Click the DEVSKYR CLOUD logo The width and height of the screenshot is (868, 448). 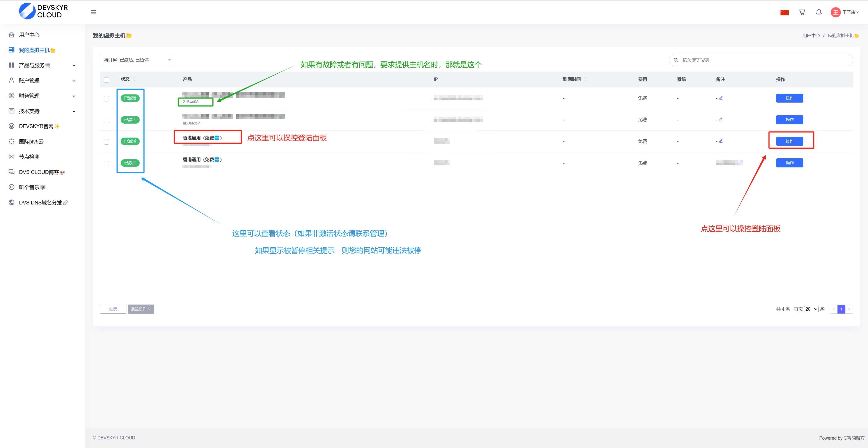[43, 11]
